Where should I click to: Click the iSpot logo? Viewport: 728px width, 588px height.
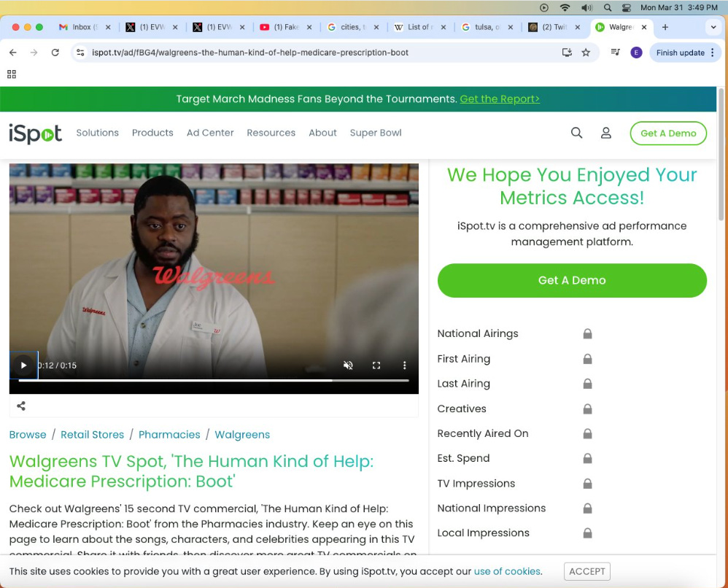pyautogui.click(x=35, y=134)
